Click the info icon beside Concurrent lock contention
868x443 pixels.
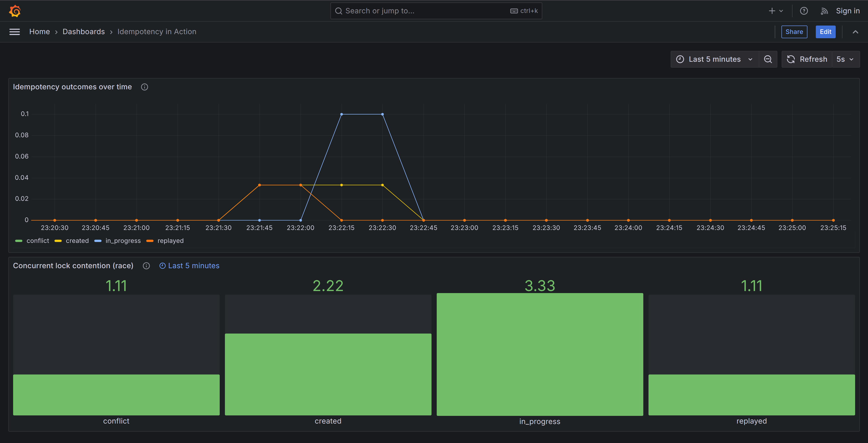[146, 266]
